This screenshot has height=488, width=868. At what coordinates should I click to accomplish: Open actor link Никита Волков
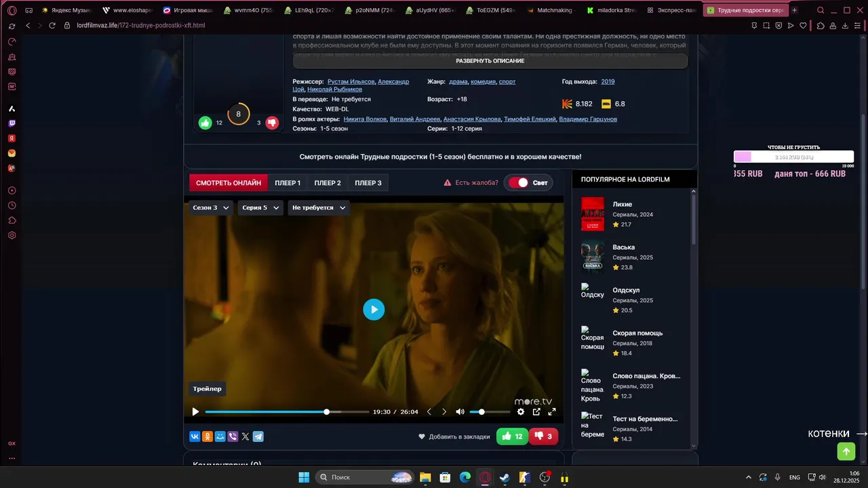[x=365, y=119]
